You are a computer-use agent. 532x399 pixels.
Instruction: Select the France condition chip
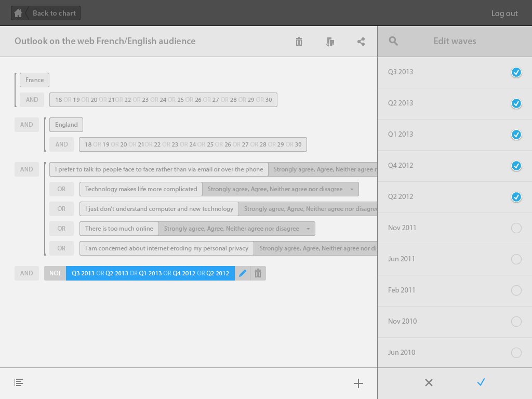(35, 80)
